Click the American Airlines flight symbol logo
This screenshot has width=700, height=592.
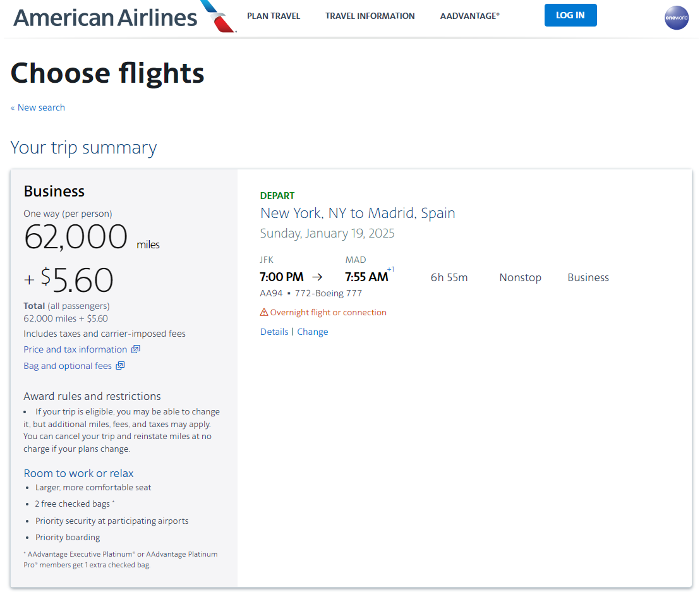pos(218,16)
